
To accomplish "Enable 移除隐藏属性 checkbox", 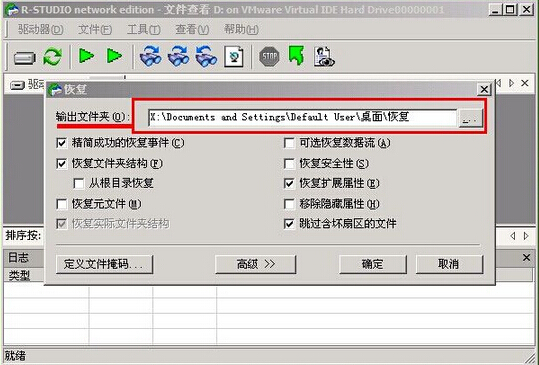I will pos(289,204).
